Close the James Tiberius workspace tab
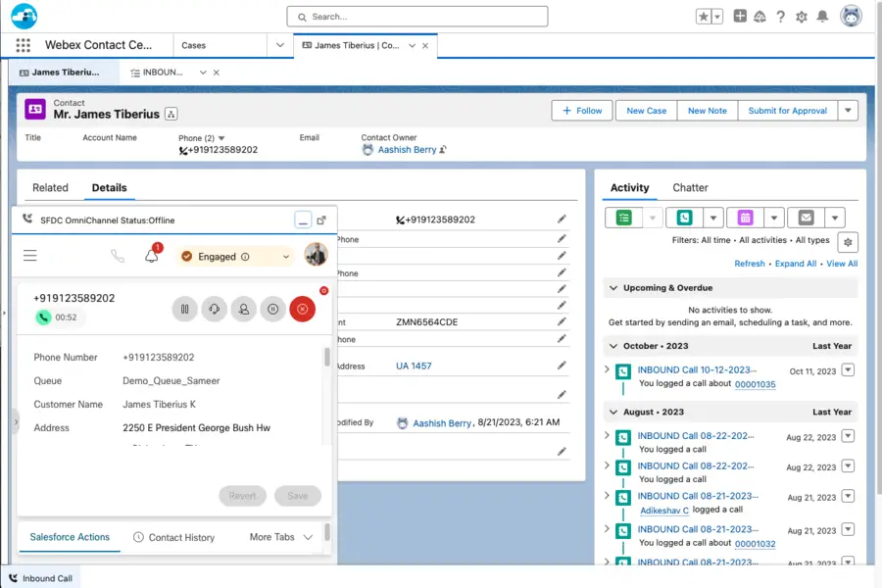 (x=425, y=46)
